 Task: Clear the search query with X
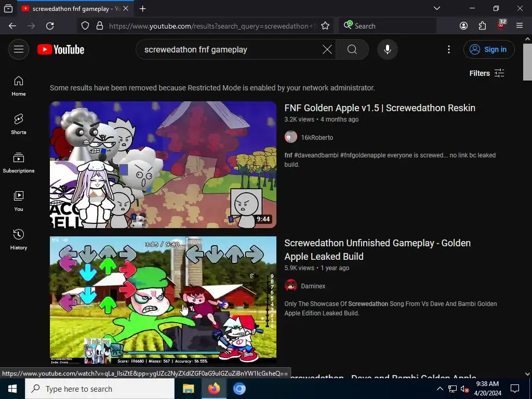(327, 49)
